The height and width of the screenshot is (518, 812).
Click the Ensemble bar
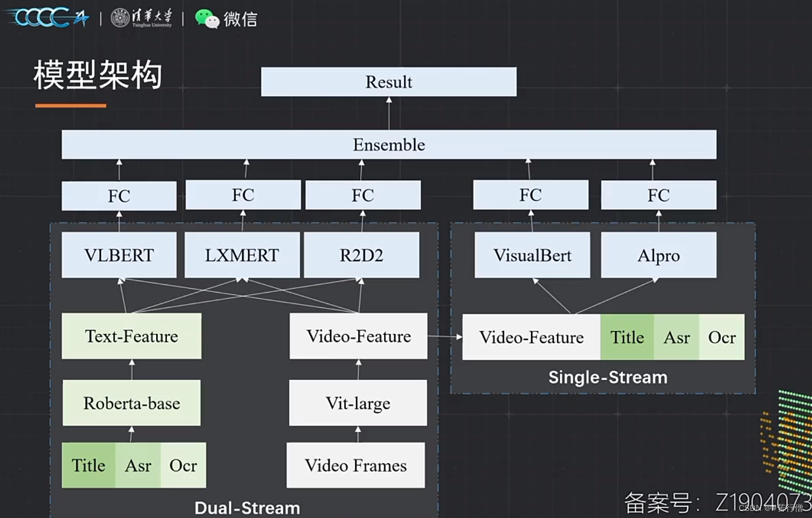389,145
